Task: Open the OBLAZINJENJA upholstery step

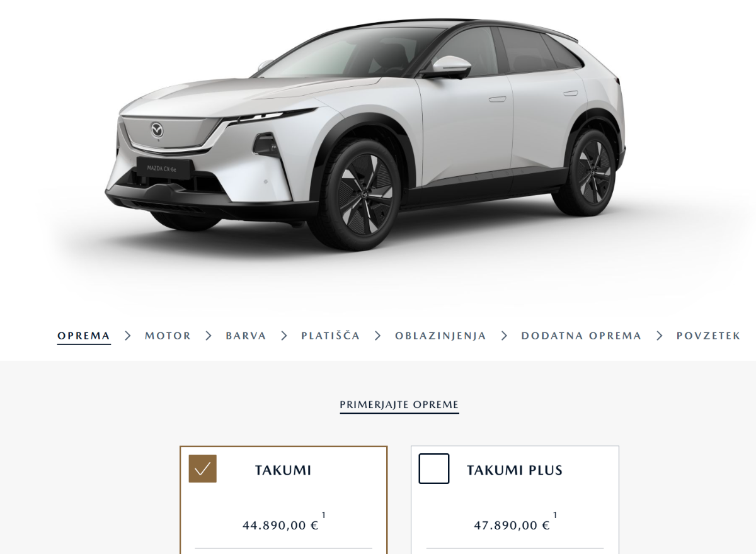Action: coord(441,336)
